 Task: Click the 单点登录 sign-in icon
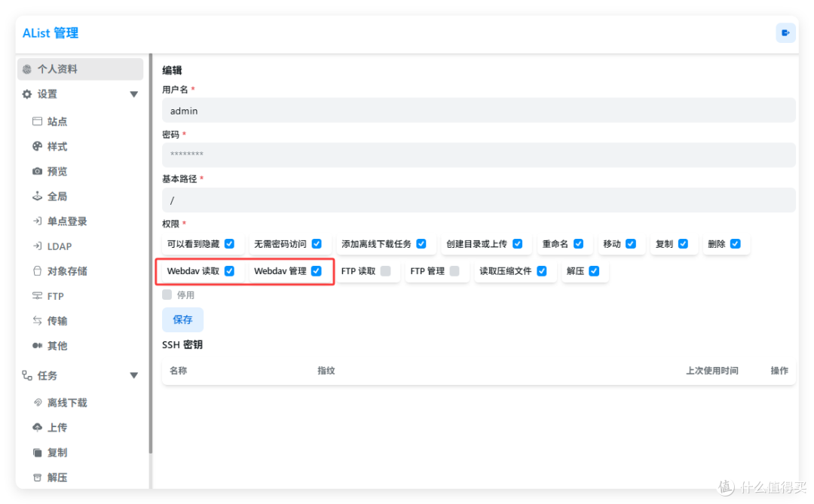(37, 221)
